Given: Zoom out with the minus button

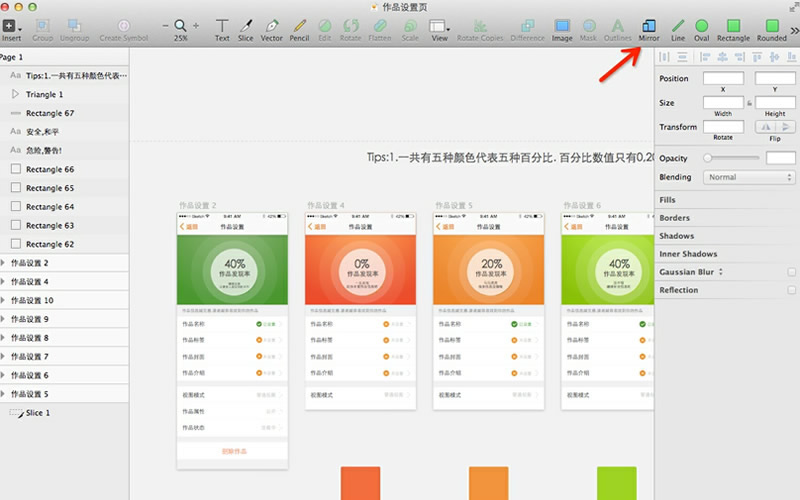Looking at the screenshot, I should [x=165, y=26].
